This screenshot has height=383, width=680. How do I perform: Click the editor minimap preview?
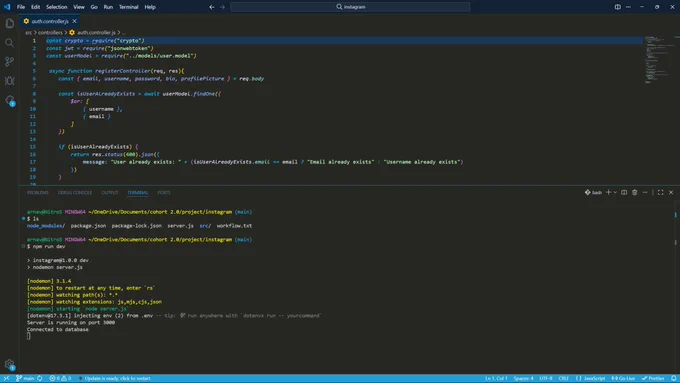[x=659, y=60]
